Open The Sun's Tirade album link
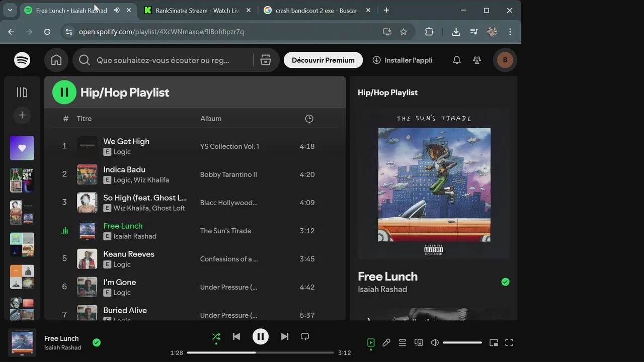 click(225, 231)
